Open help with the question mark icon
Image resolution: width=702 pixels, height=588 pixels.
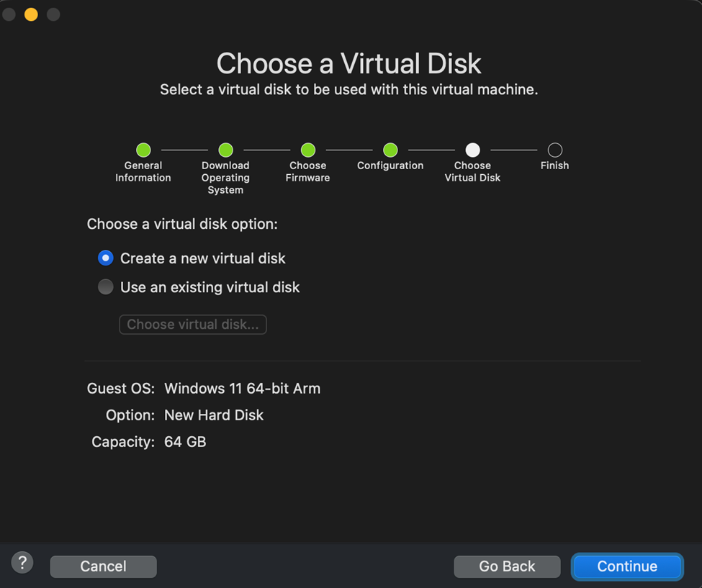[x=22, y=562]
